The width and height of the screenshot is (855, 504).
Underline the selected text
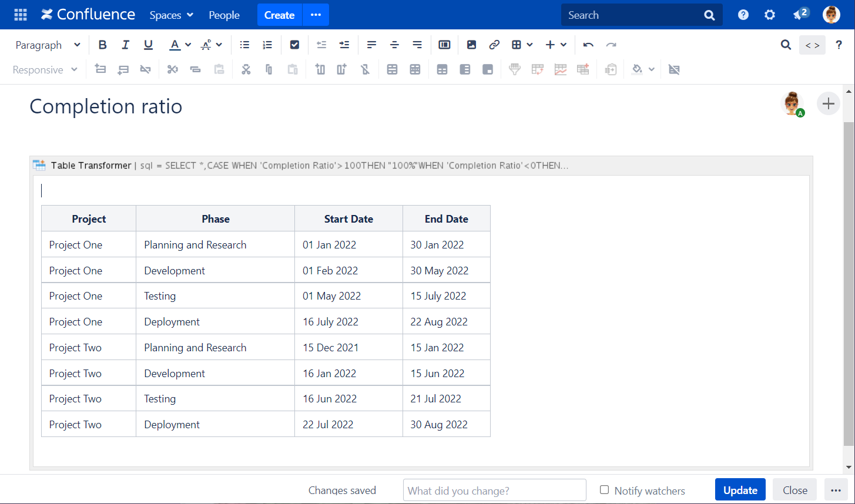click(148, 45)
